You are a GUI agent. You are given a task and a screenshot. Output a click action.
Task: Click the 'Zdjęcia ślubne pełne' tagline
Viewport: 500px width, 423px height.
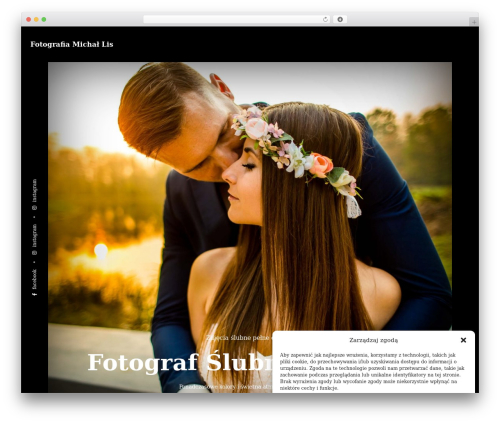point(238,338)
